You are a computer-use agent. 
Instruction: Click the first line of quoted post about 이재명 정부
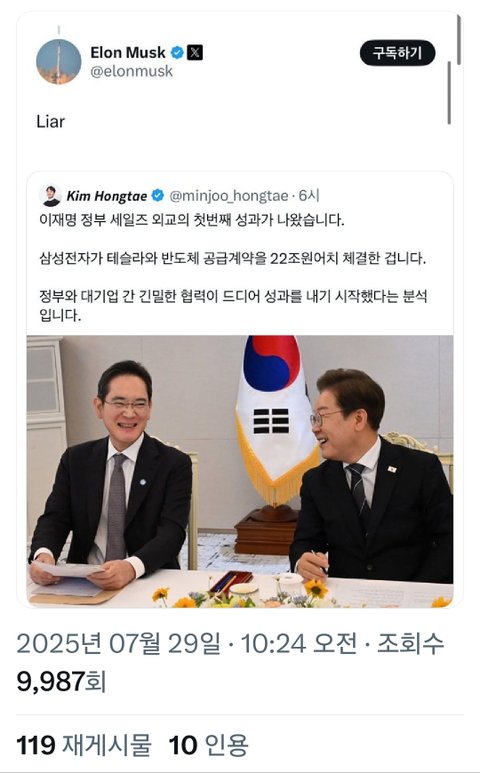(192, 220)
